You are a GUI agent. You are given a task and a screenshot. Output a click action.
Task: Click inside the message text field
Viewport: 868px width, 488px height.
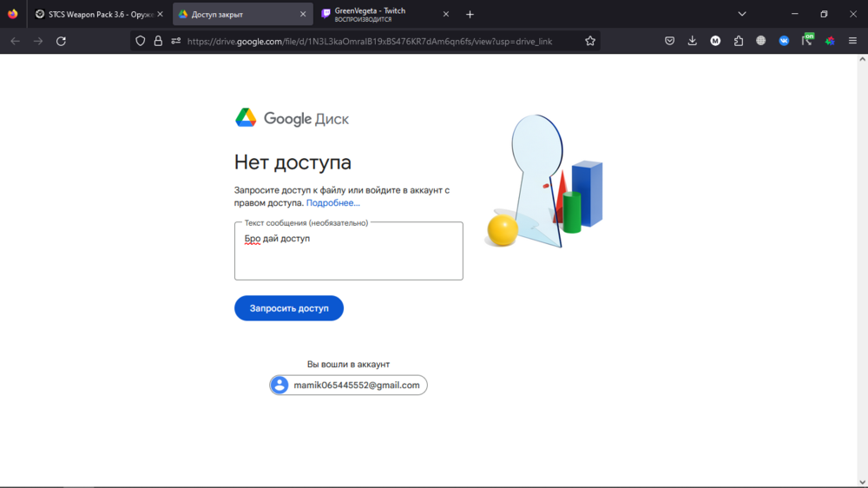tap(348, 256)
